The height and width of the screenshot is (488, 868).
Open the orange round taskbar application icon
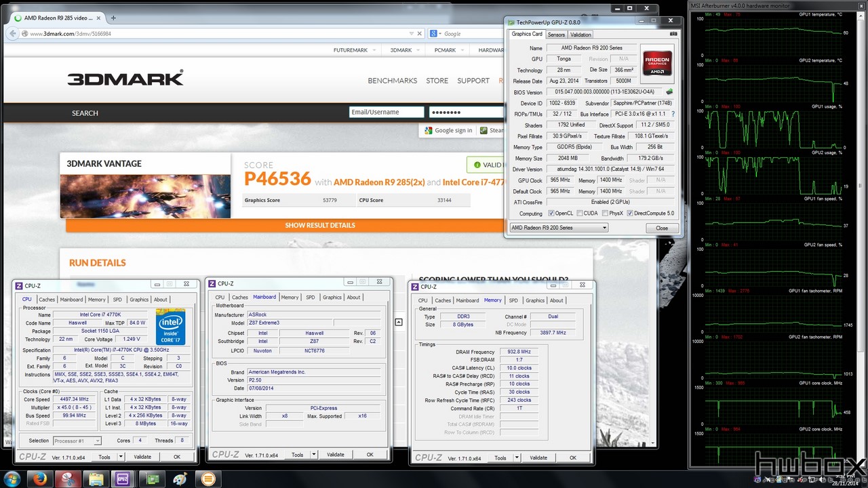coord(208,479)
